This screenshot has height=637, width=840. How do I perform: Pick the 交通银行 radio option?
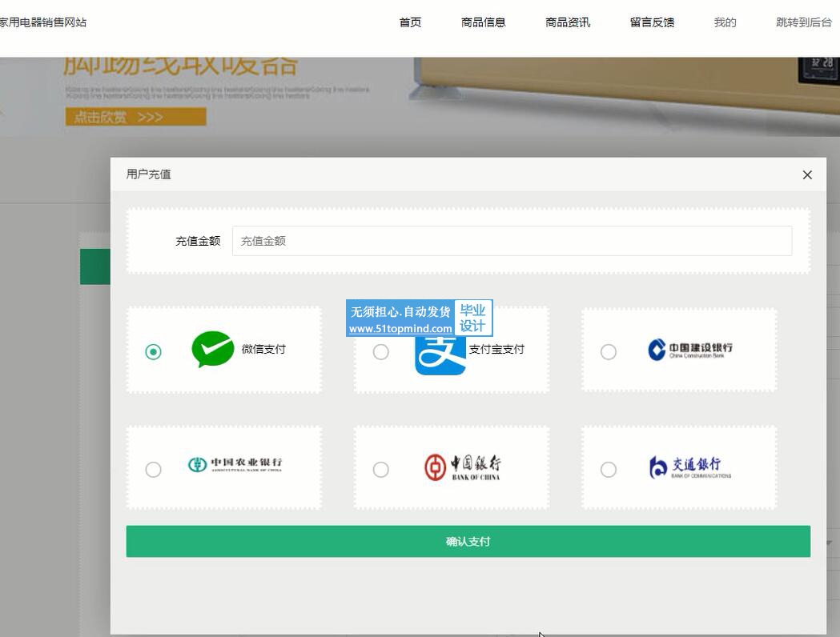[x=608, y=470]
